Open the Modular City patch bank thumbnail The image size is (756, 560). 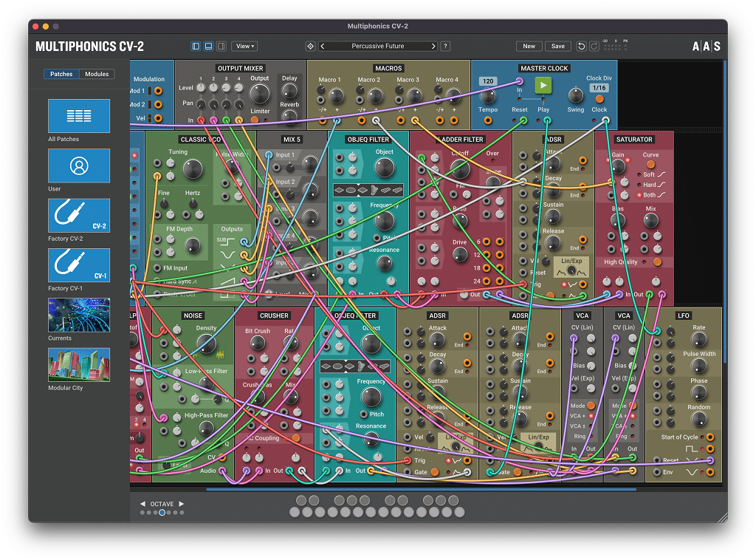point(79,365)
